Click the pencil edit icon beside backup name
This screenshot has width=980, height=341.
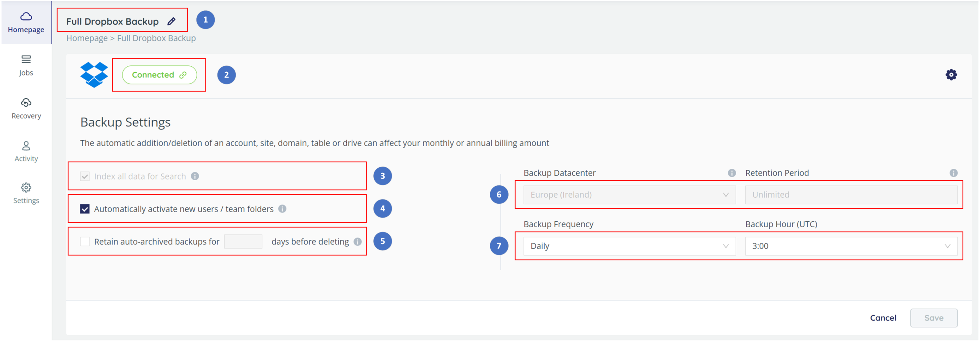point(172,21)
